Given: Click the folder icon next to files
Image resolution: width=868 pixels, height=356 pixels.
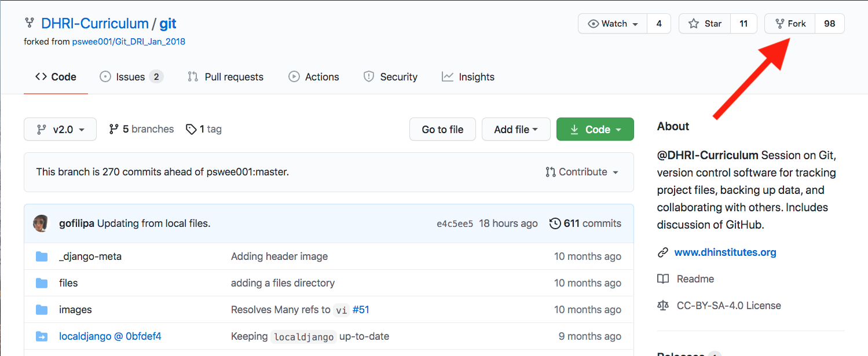Looking at the screenshot, I should click(42, 282).
